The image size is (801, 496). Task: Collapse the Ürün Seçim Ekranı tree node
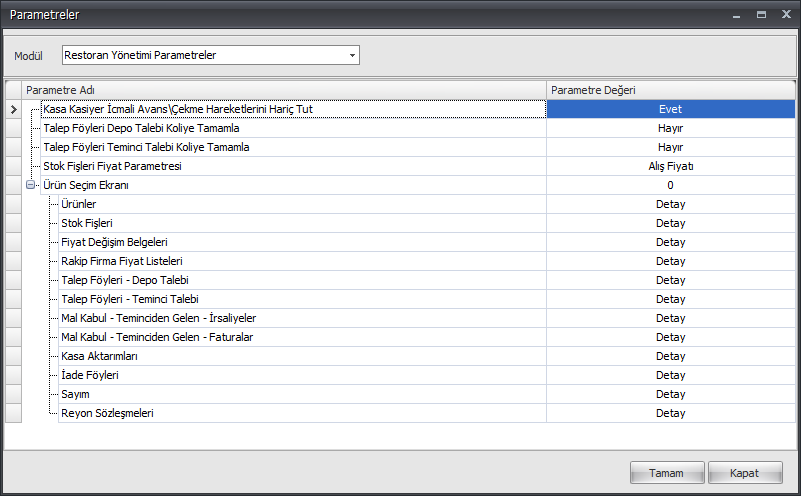click(31, 185)
